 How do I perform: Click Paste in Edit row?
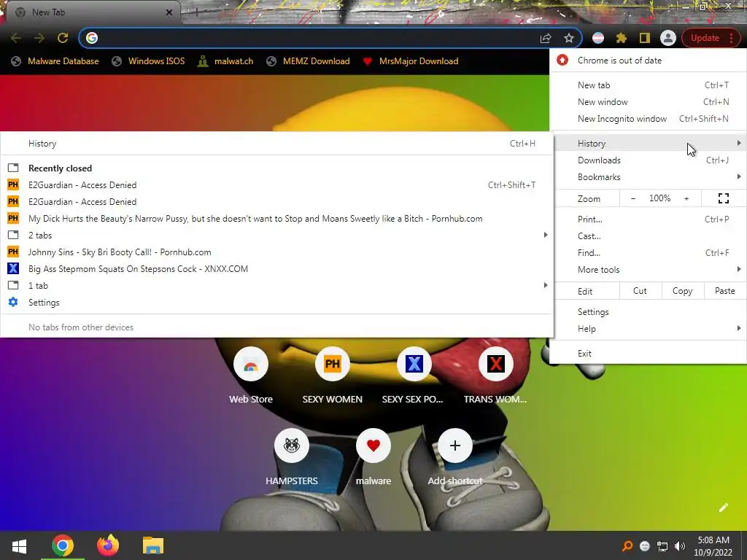click(724, 291)
